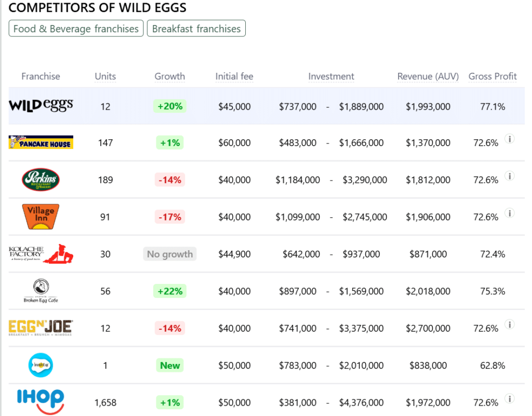Image resolution: width=532 pixels, height=416 pixels.
Task: Click the 72.4% gross profit value
Action: pyautogui.click(x=493, y=254)
